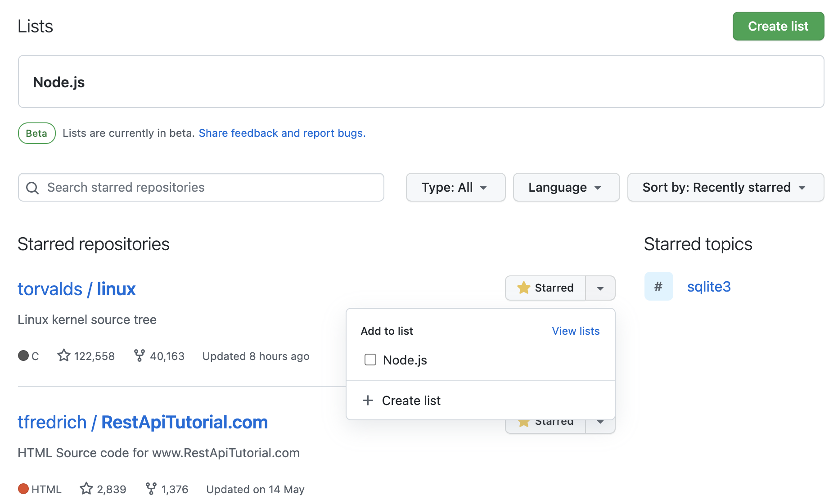Open the sqlite3 starred topic
Image resolution: width=838 pixels, height=504 pixels.
click(709, 287)
